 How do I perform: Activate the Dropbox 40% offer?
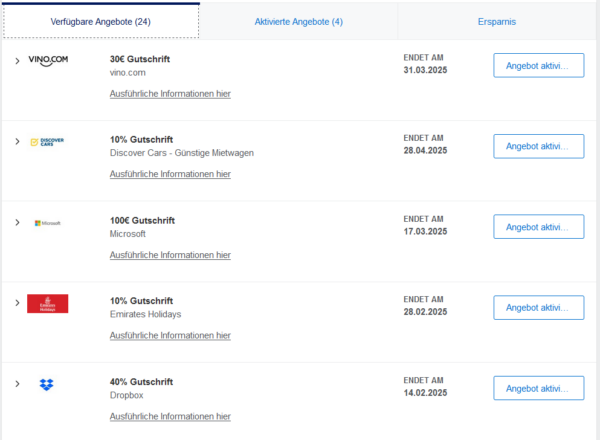point(538,388)
